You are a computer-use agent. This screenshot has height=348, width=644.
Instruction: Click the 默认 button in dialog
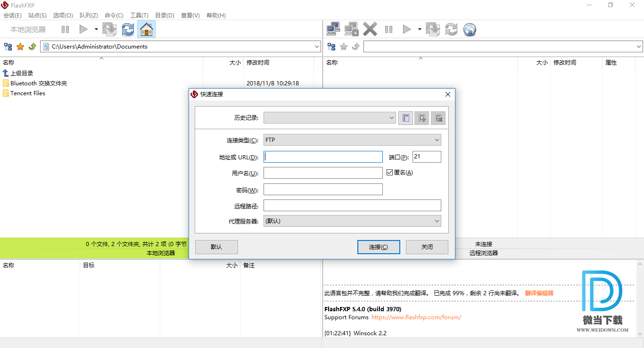[216, 247]
